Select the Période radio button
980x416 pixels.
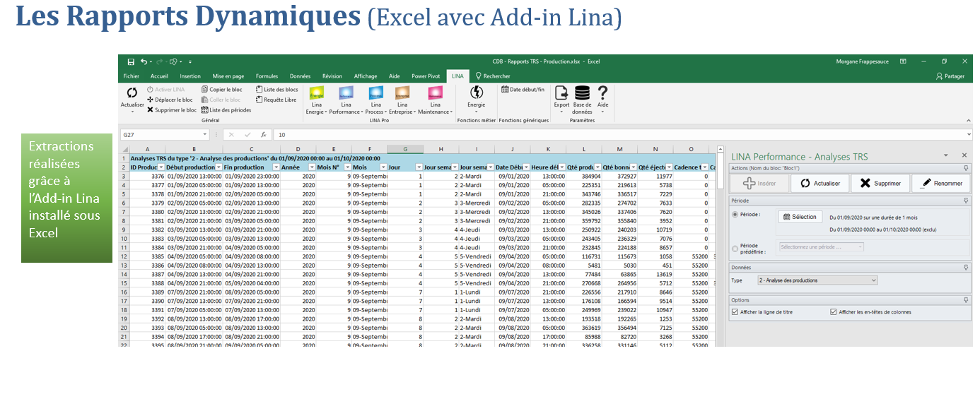(x=735, y=215)
